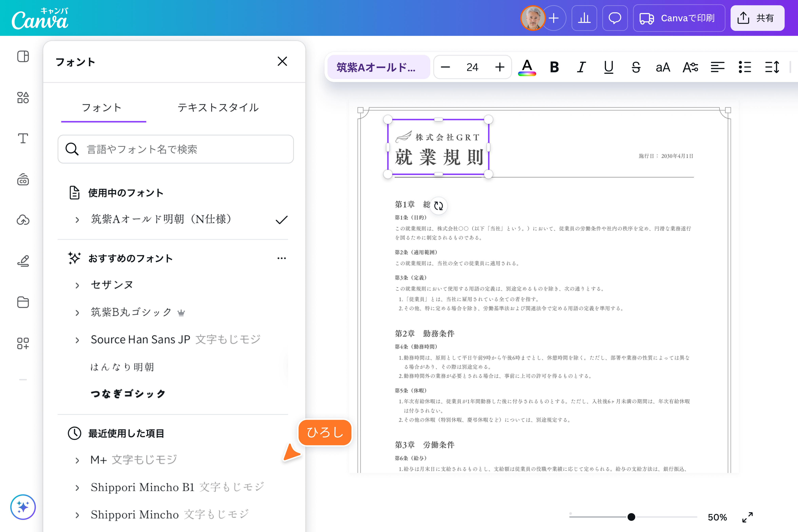The image size is (798, 532).
Task: Click the Canvaで印刷 button
Action: tap(679, 18)
